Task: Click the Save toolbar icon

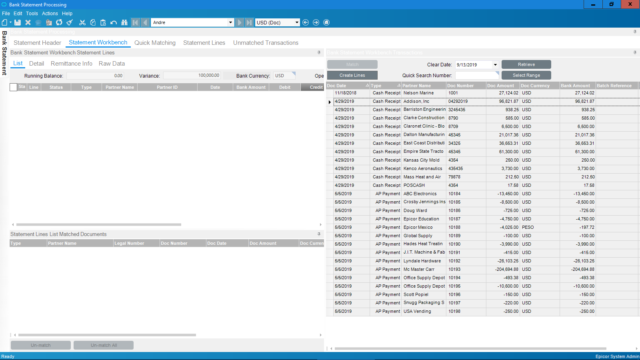Action: pyautogui.click(x=18, y=22)
